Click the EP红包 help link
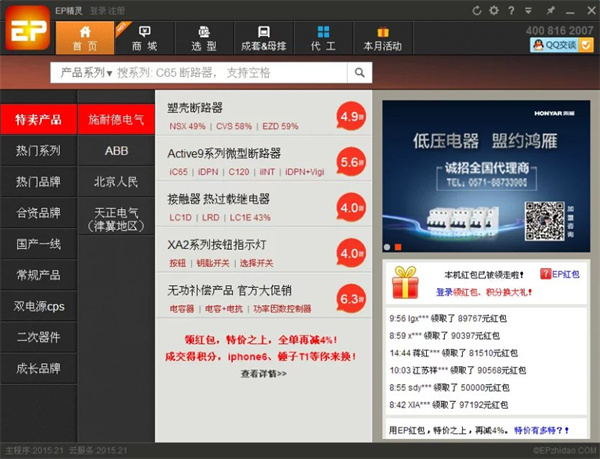Image resolution: width=600 pixels, height=459 pixels. click(560, 274)
